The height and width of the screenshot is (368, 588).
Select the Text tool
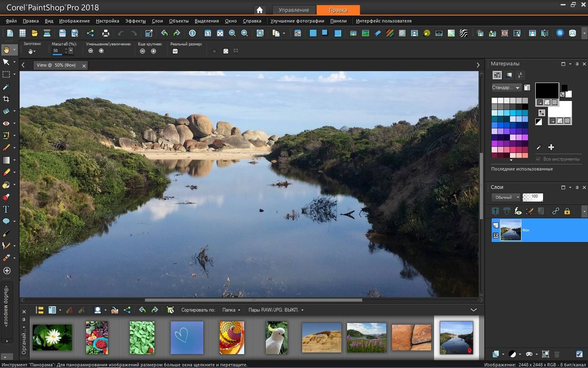[6, 209]
